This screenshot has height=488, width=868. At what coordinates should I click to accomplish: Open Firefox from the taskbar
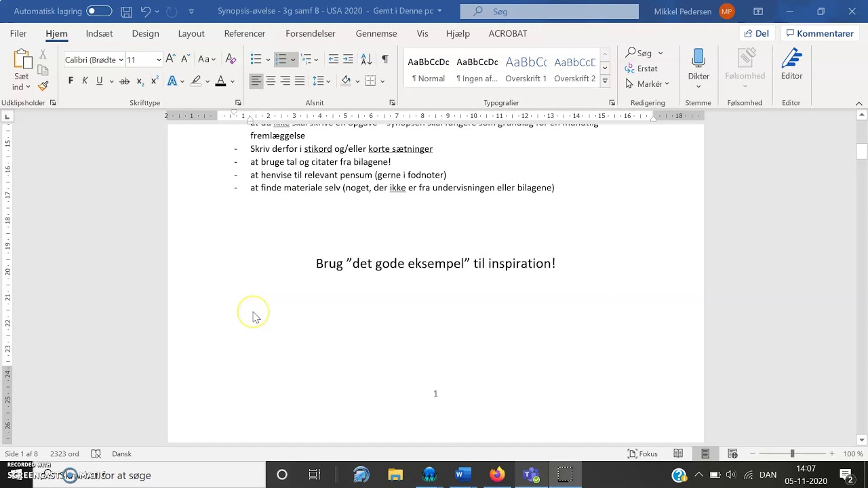click(497, 475)
